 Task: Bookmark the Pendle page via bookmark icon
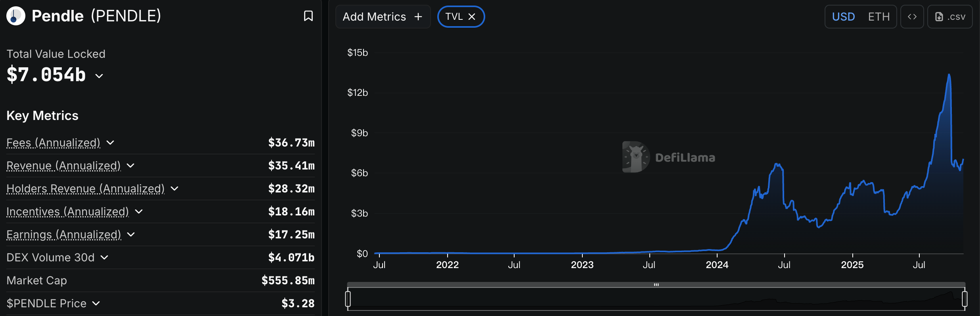tap(309, 16)
